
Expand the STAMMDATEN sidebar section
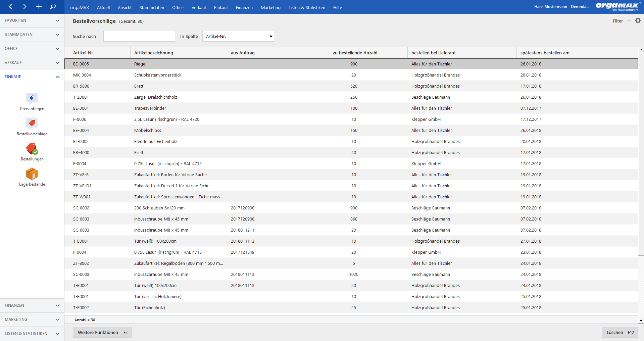[x=32, y=35]
